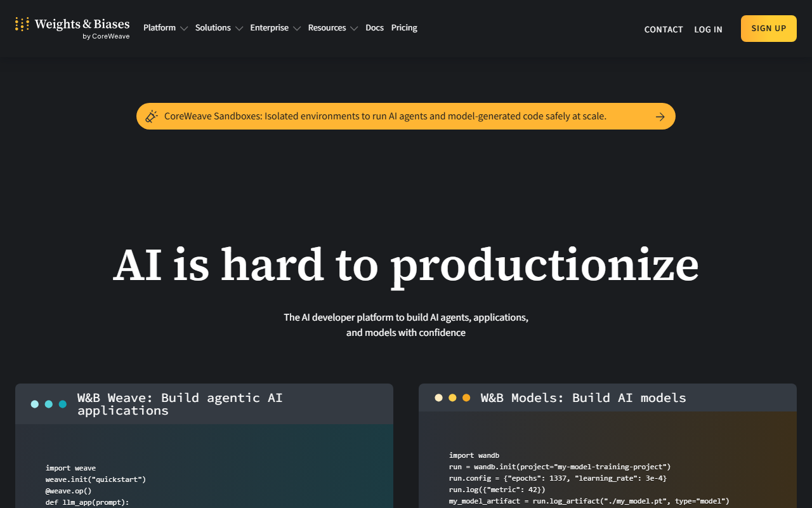Select the W&B Models code snippet
This screenshot has width=812, height=508.
click(x=589, y=478)
